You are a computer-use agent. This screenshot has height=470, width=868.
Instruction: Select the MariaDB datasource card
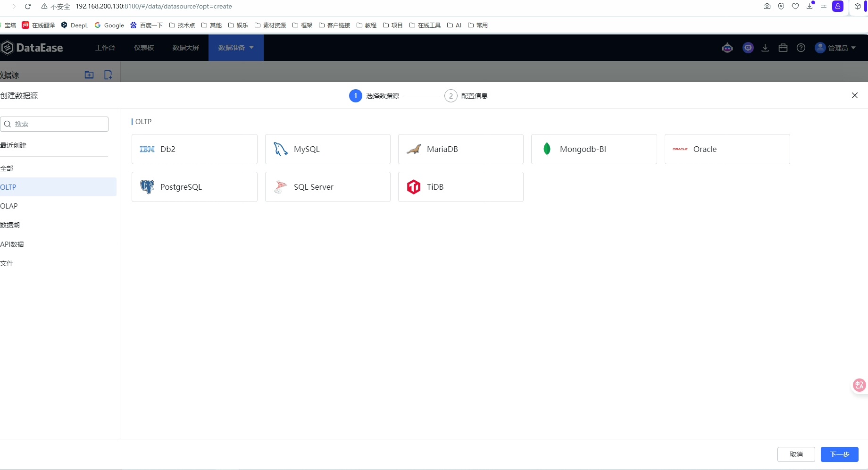point(461,149)
